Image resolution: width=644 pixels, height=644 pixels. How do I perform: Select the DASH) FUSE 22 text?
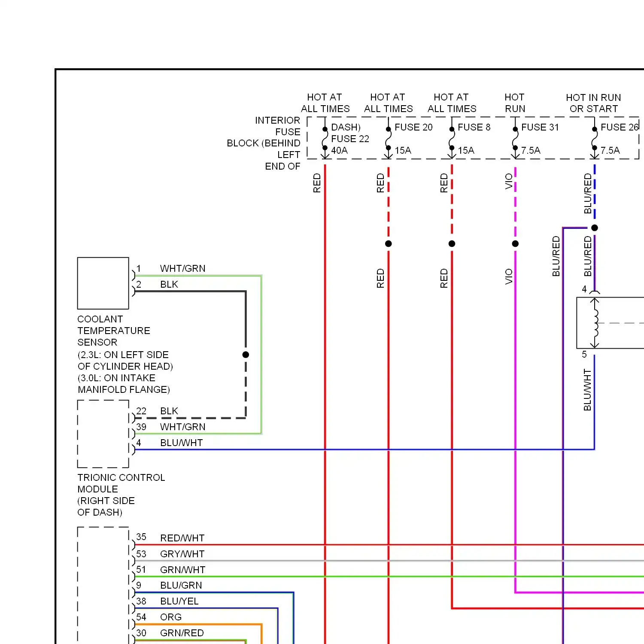(350, 133)
